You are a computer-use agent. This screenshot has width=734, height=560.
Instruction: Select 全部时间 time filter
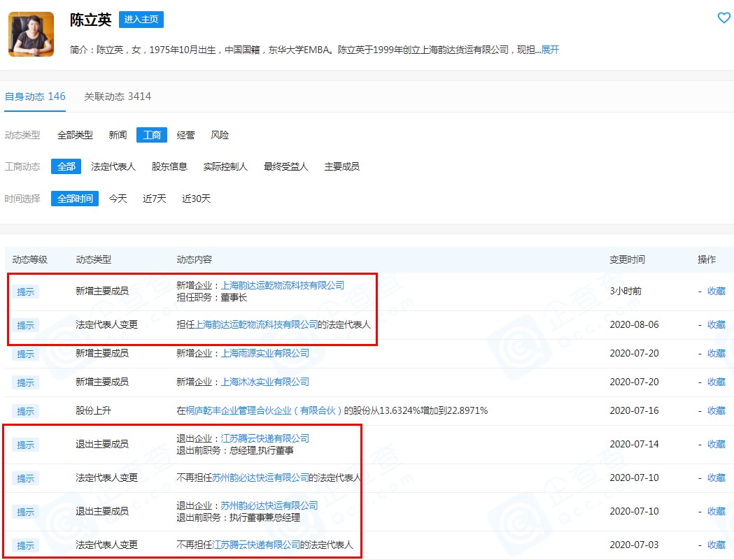(x=75, y=199)
